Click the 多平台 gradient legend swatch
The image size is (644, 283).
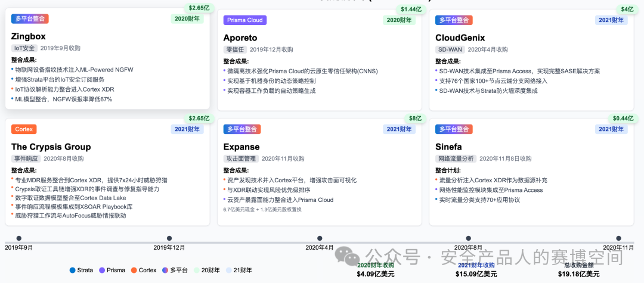click(x=165, y=270)
